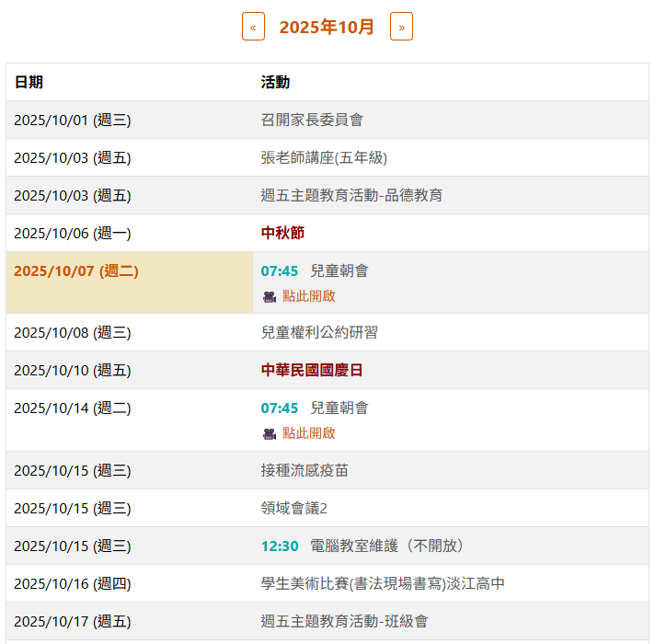Click the 2025年10月 month title
This screenshot has height=644, width=655.
(x=327, y=27)
